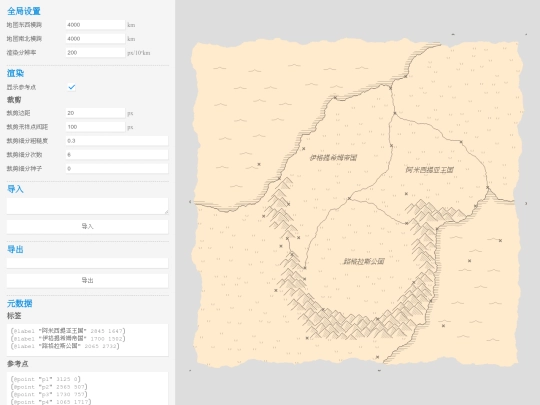The height and width of the screenshot is (405, 540).
Task: Select the @label line with 1700 1502
Action: point(68,339)
